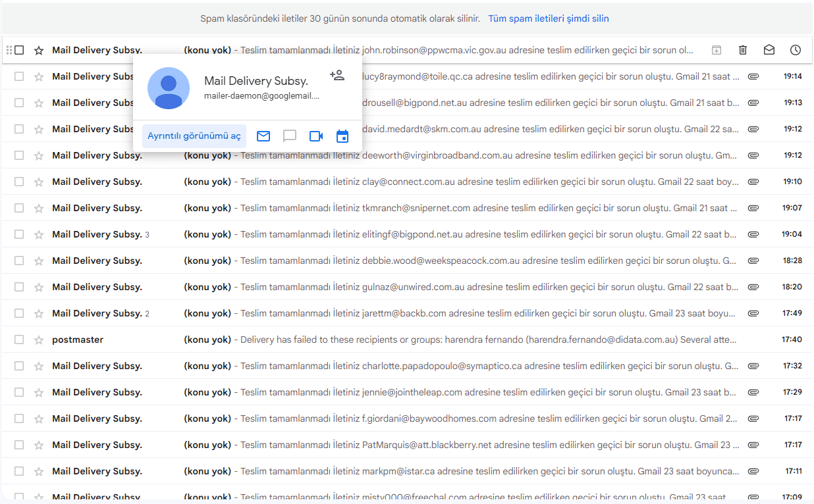
Task: Select the clay@connect.com.au email checkbox
Action: tap(19, 182)
